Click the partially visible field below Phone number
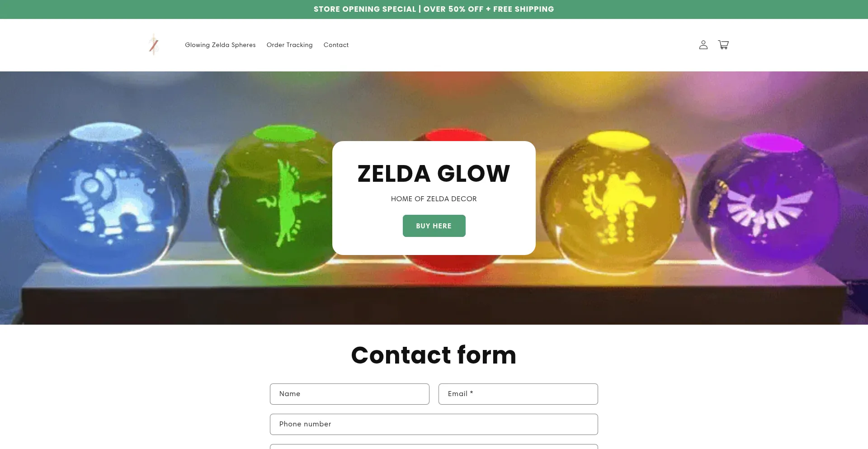This screenshot has height=449, width=868. click(434, 446)
